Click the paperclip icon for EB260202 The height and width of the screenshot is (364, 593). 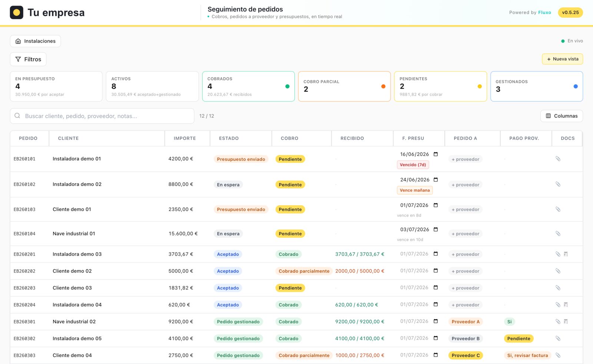coord(558,271)
